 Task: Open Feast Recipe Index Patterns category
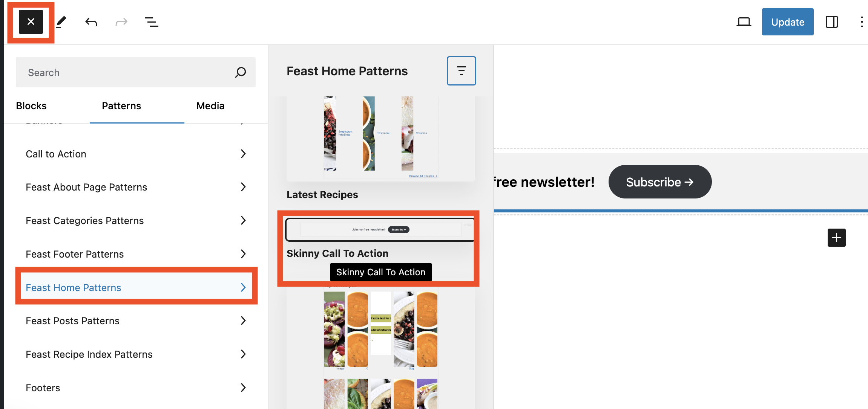[136, 354]
